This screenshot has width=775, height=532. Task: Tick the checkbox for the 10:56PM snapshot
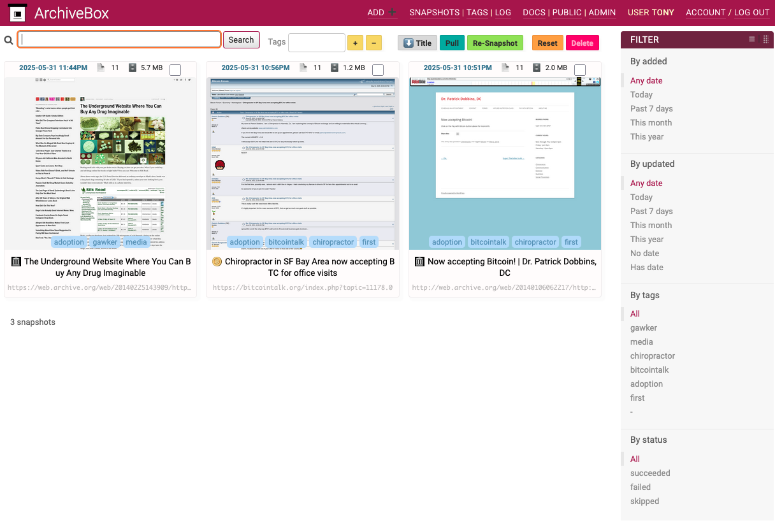coord(378,69)
